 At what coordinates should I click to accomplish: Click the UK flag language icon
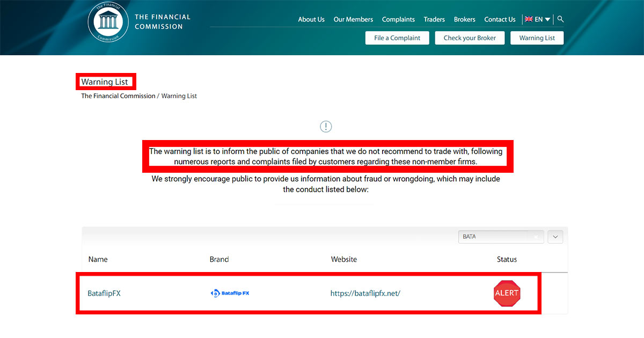(x=529, y=19)
